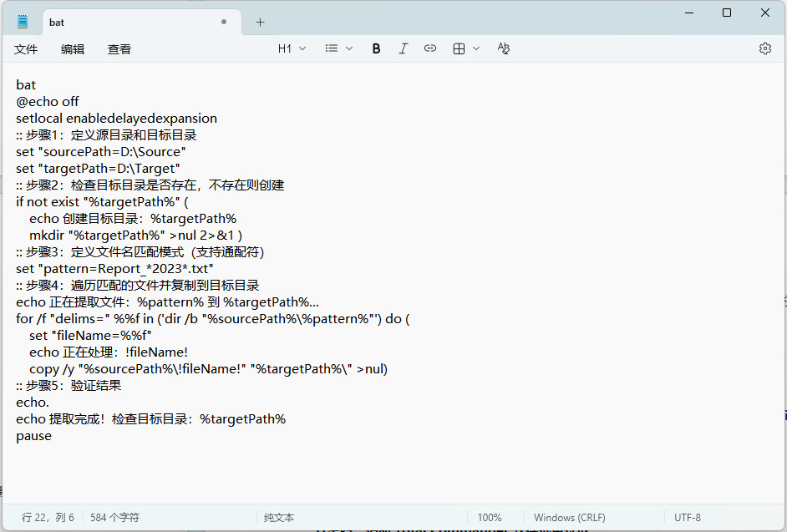The width and height of the screenshot is (787, 532).
Task: Click the 'echo 正在处理：!fileName!' line
Action: [109, 352]
